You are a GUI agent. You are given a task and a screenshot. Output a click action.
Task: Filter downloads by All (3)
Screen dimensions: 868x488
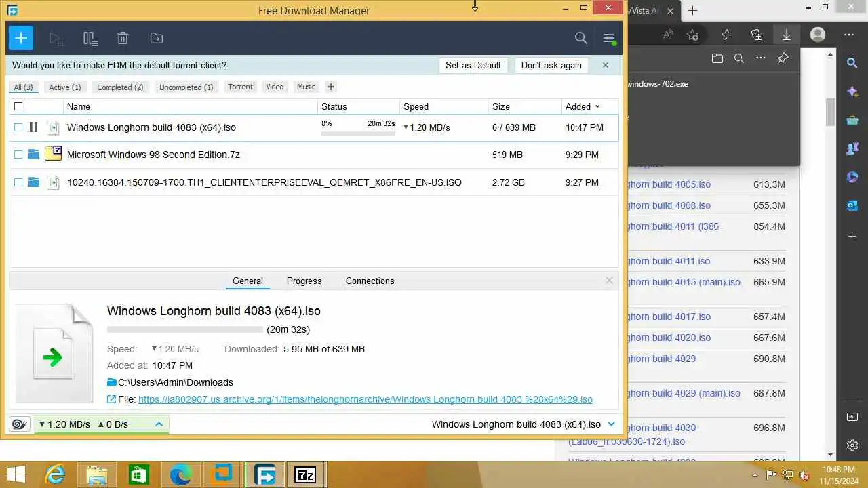pos(24,87)
